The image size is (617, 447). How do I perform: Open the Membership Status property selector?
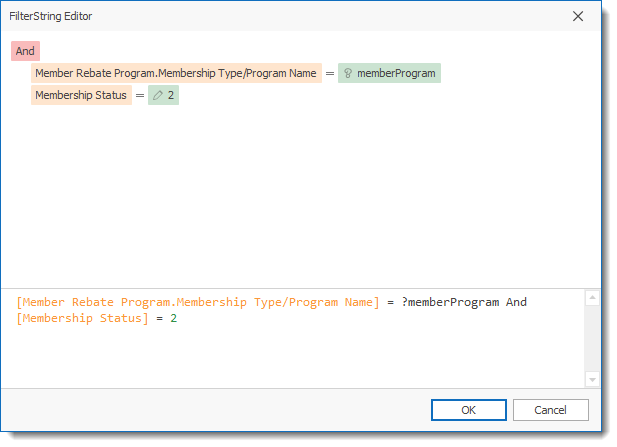click(81, 96)
